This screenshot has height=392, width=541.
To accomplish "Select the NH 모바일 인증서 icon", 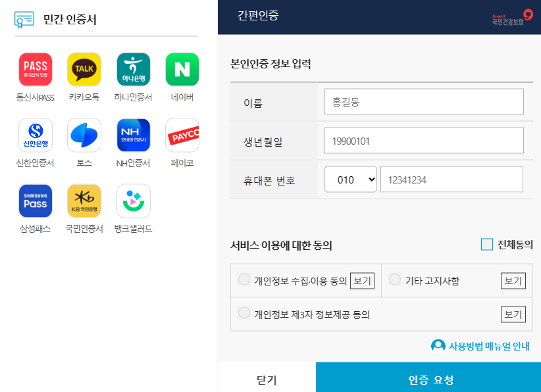I will [x=134, y=135].
